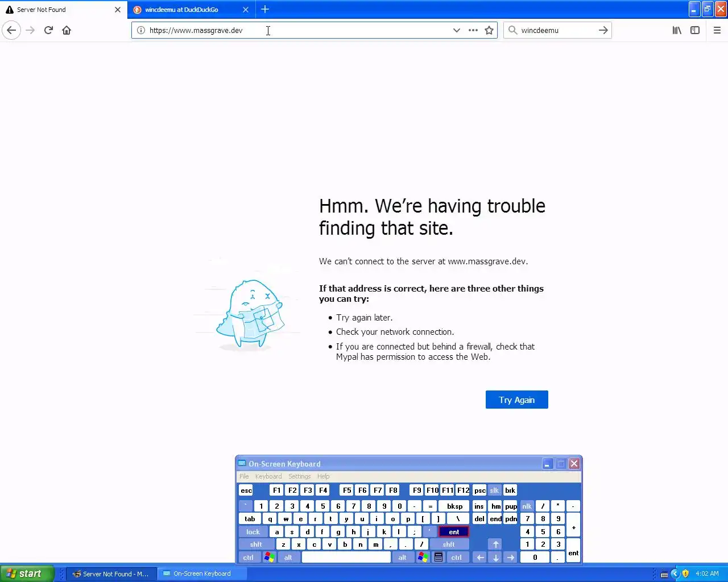Viewport: 728px width, 582px height.
Task: Show site information icon in address bar
Action: 141,30
